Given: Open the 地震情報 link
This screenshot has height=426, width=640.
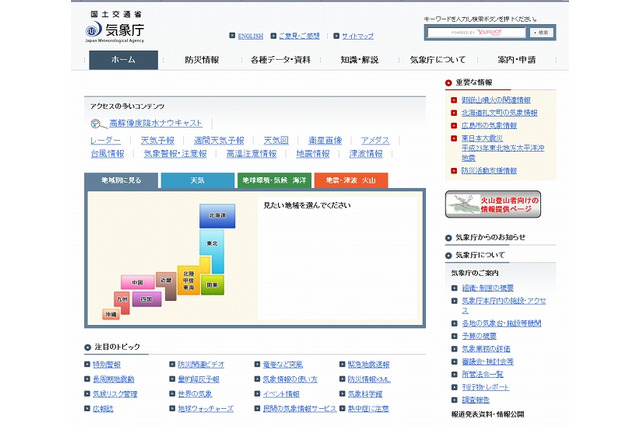Looking at the screenshot, I should click(313, 154).
